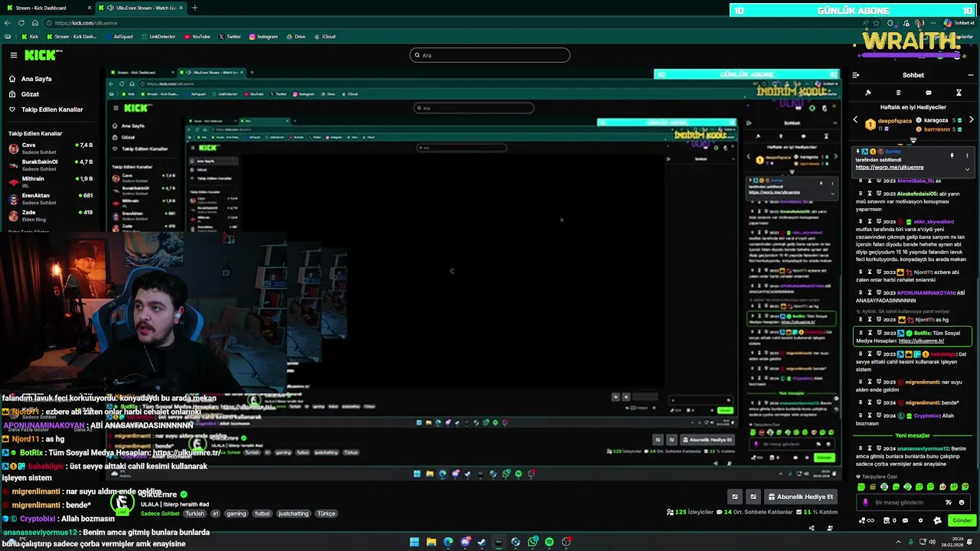
Task: Jump to Yeni mesajlar divider
Action: [x=913, y=435]
